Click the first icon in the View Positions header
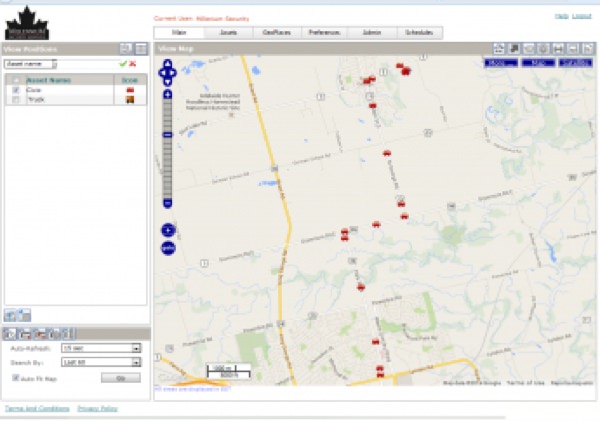 (x=126, y=49)
